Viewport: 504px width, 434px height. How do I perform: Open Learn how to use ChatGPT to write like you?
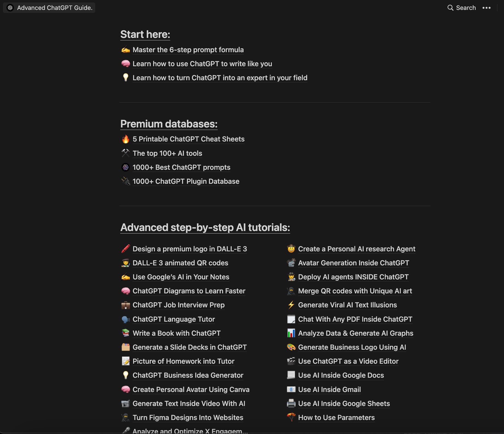point(202,64)
